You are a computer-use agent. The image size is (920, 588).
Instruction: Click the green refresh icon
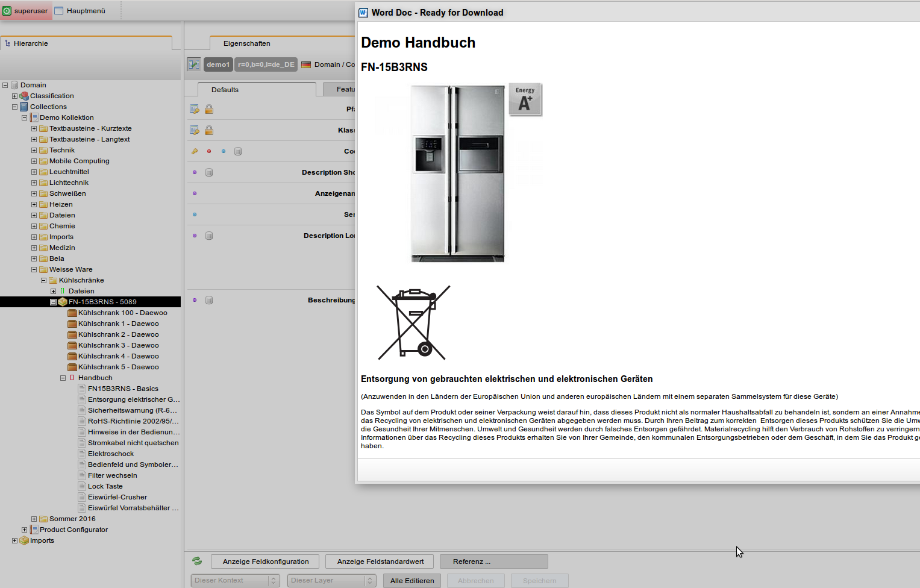[197, 561]
